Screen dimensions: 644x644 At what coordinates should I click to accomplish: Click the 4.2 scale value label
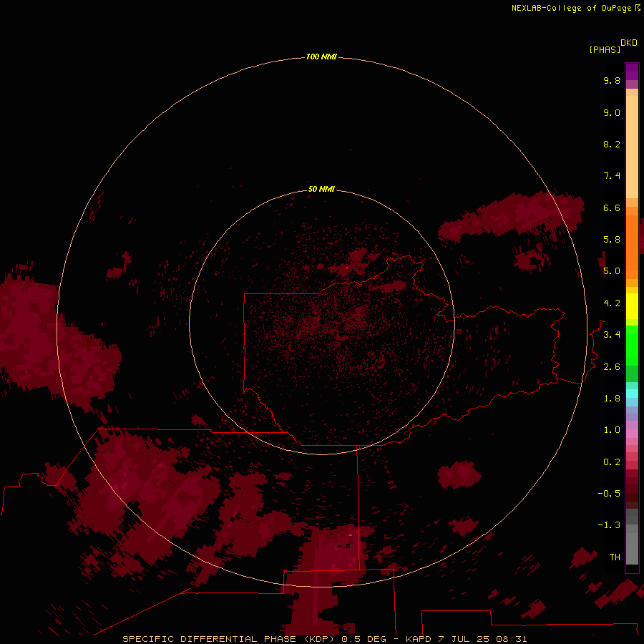(x=612, y=303)
